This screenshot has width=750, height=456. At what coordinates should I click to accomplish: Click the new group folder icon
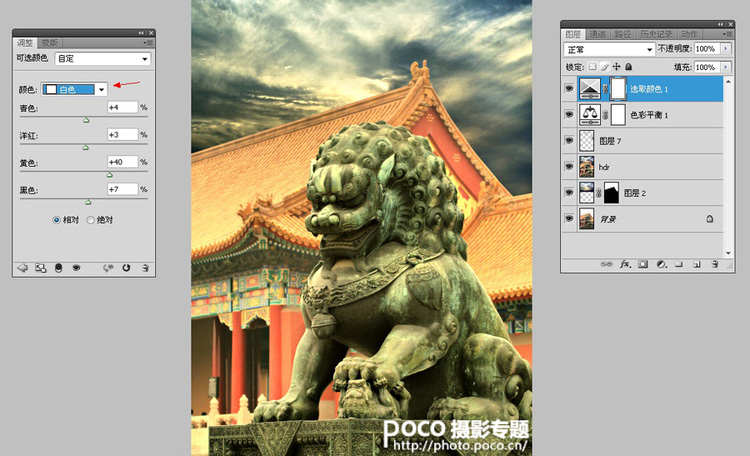(x=678, y=264)
